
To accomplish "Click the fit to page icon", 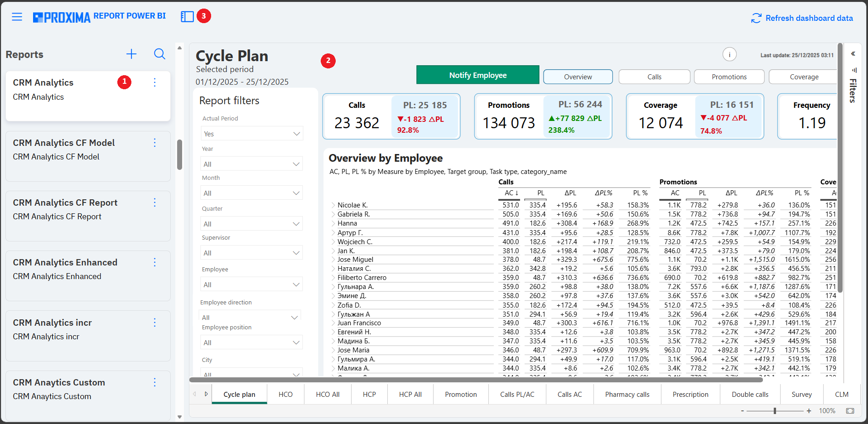I will pyautogui.click(x=850, y=411).
